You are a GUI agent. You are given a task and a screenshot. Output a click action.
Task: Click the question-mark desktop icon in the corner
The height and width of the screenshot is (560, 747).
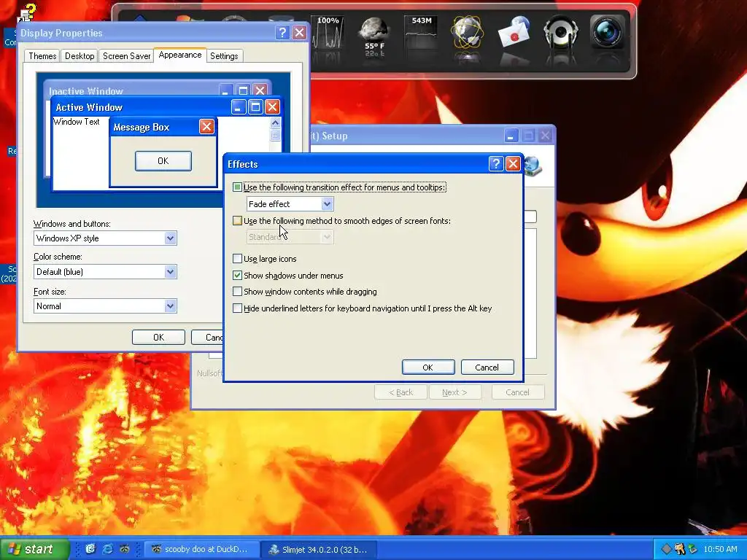click(27, 13)
